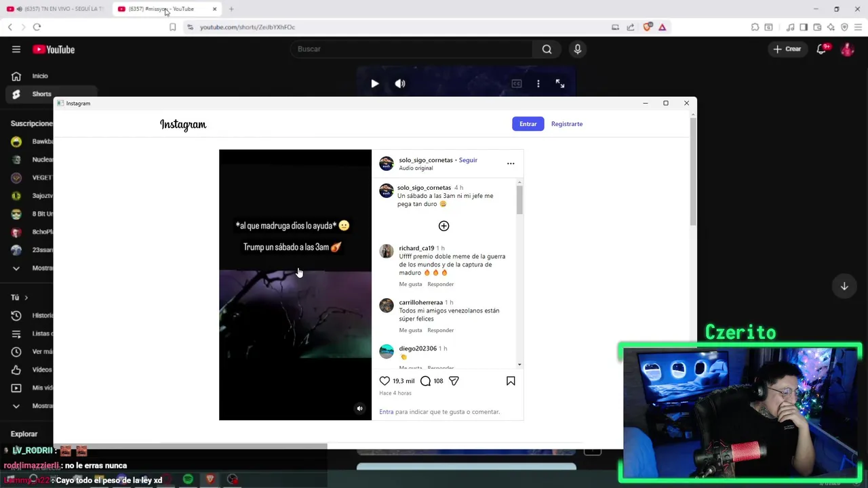Open the YouTube hamburger guide menu
The width and height of the screenshot is (868, 488).
click(16, 49)
